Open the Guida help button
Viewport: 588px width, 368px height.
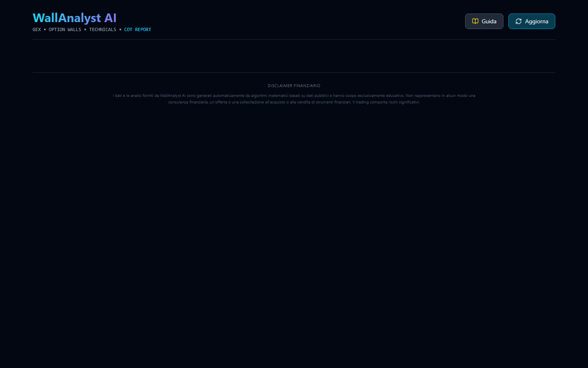click(484, 21)
